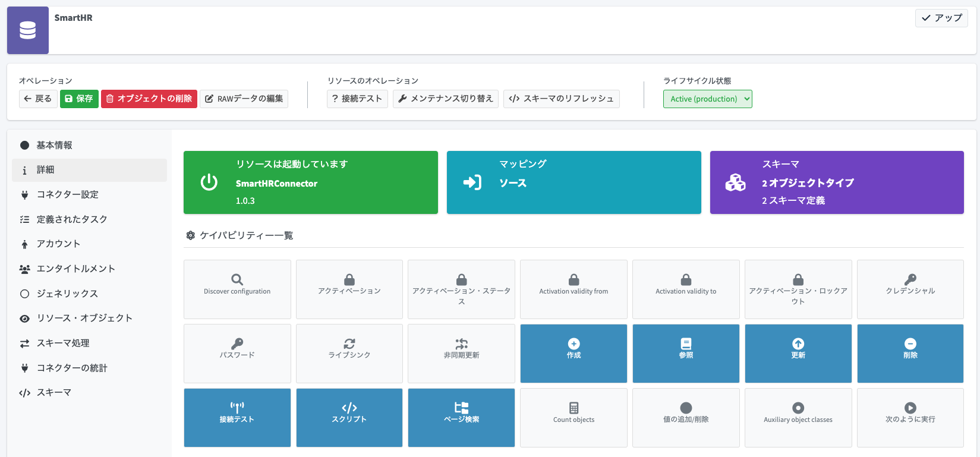Viewport: 980px width, 457px height.
Task: Open スキーマ item at sidebar bottom
Action: (x=89, y=392)
